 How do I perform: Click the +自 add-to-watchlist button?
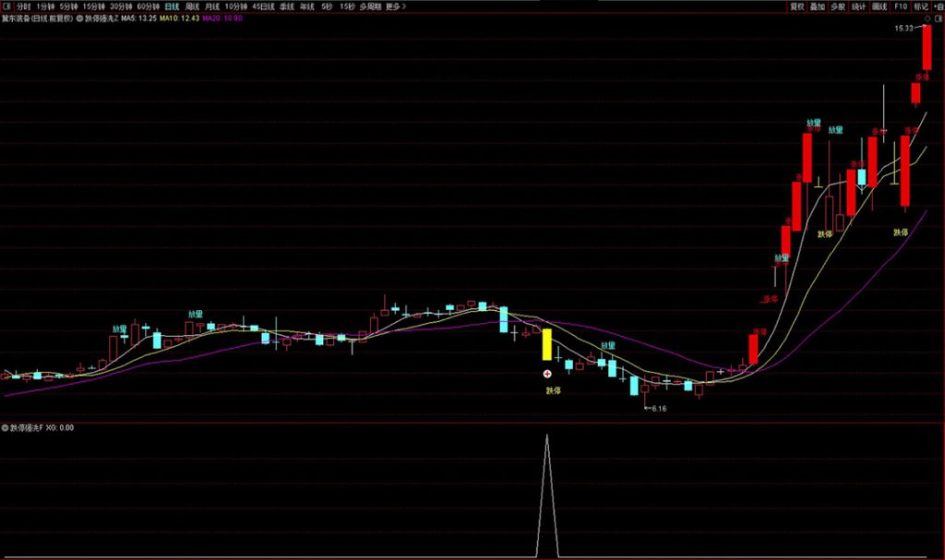pyautogui.click(x=938, y=6)
